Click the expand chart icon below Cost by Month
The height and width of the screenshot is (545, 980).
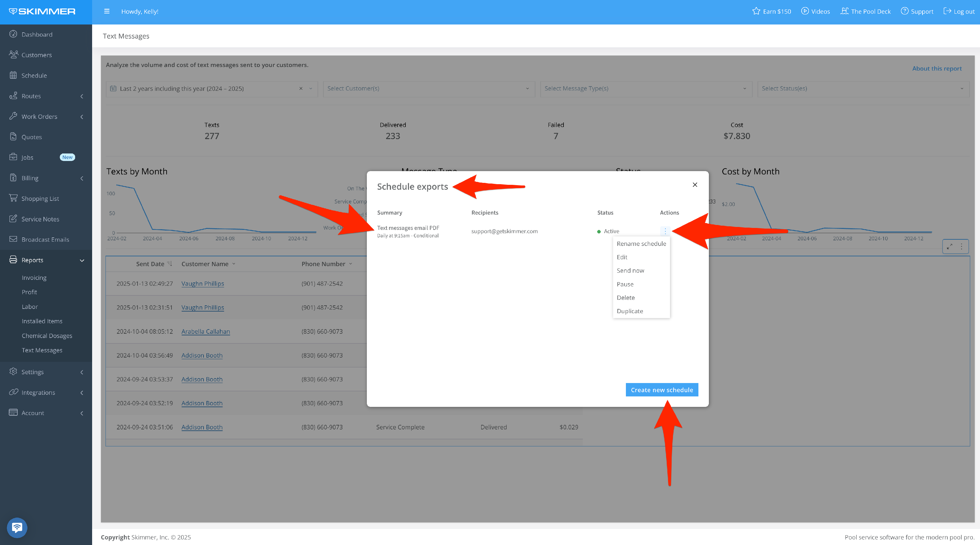tap(950, 247)
